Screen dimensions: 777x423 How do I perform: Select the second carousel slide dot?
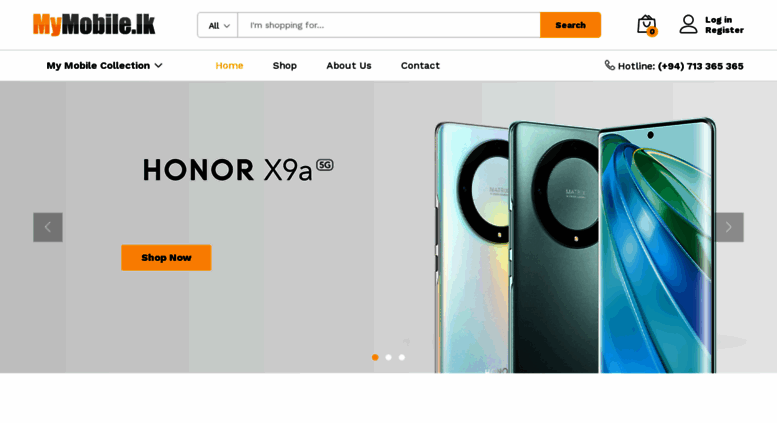click(x=388, y=357)
